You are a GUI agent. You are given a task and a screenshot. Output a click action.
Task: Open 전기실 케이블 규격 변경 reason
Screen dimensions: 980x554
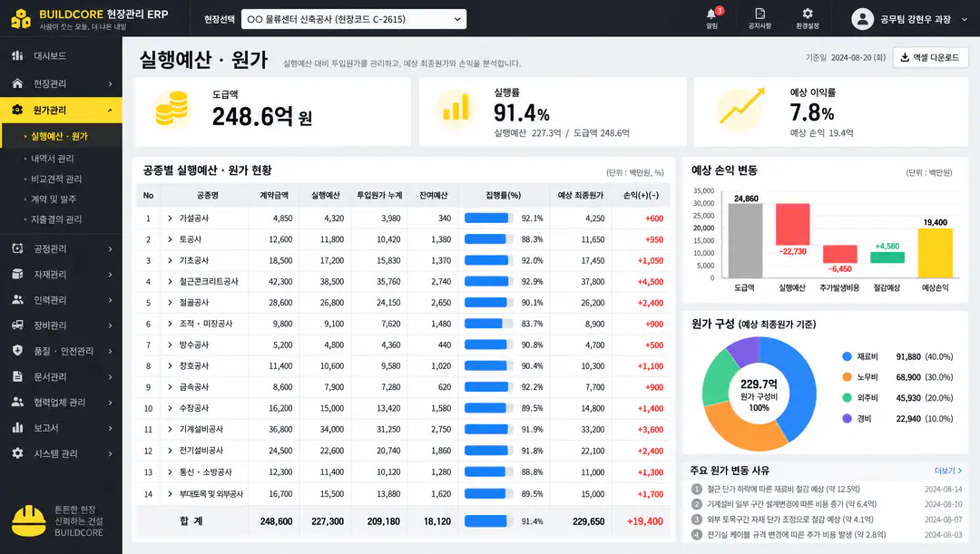click(x=797, y=535)
